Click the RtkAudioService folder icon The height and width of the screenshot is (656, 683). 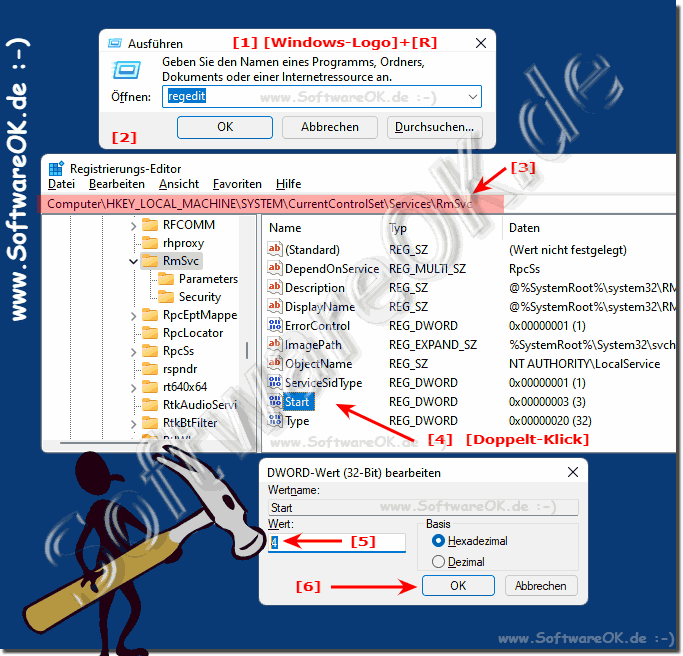click(150, 405)
